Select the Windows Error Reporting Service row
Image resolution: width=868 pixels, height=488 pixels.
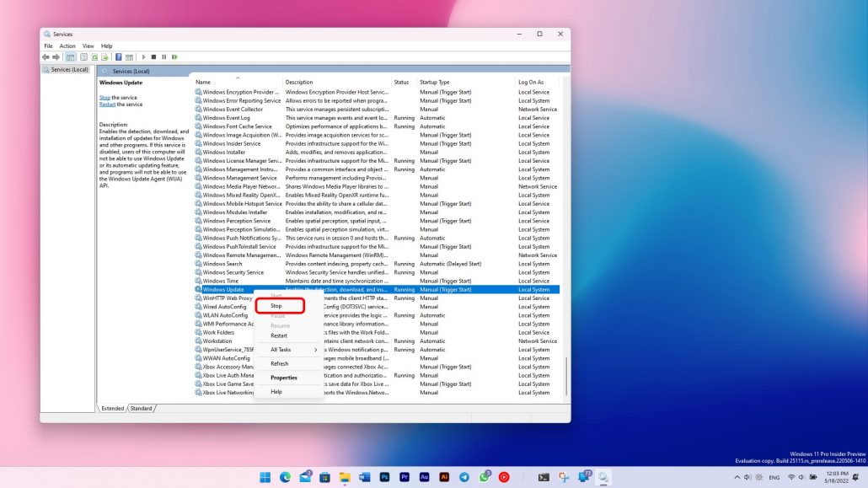377,101
